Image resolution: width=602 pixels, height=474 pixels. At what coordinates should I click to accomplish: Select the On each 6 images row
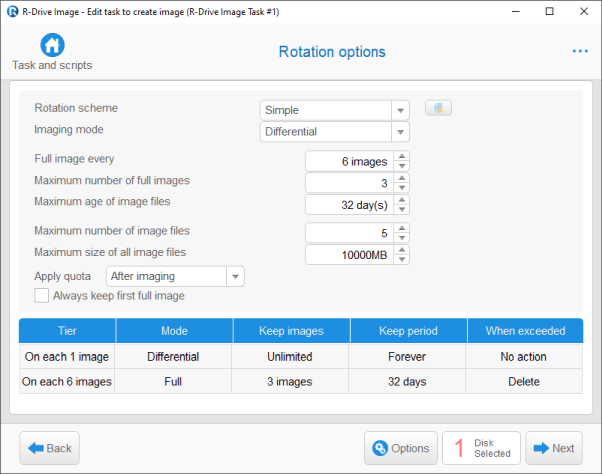(301, 382)
